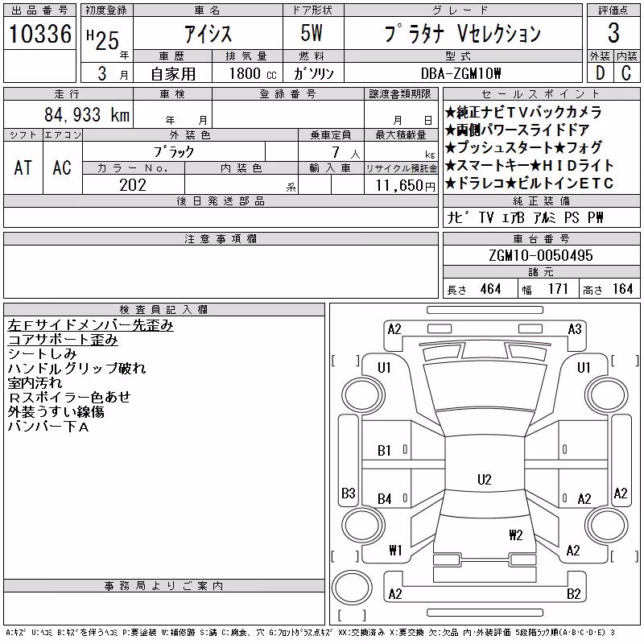Screen dimensions: 644x644
Task: Click the equipment list ナビ TV エアB アルミ PS PW
Action: 525,217
